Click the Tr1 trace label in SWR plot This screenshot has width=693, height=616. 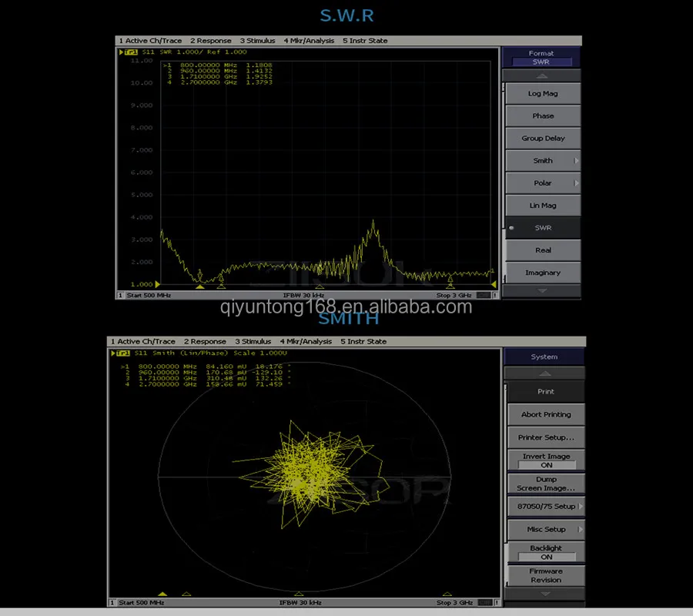coord(131,52)
